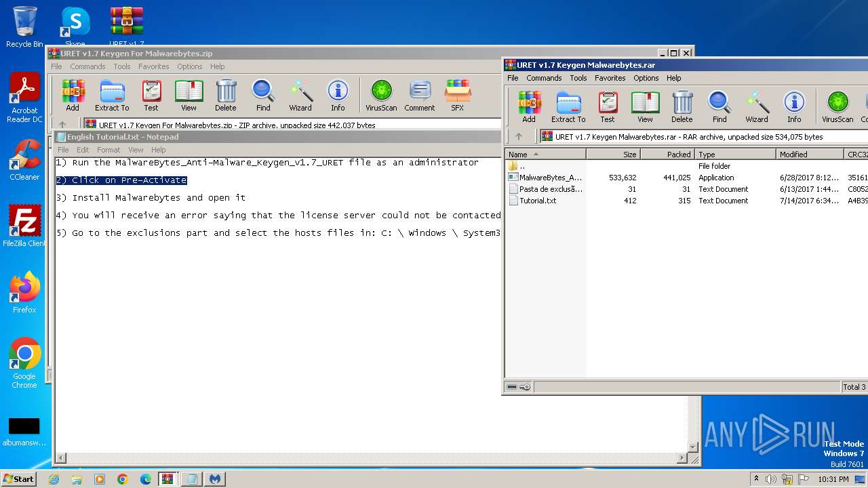Open the Options menu in rar WinRAR window
The width and height of the screenshot is (868, 488).
646,78
